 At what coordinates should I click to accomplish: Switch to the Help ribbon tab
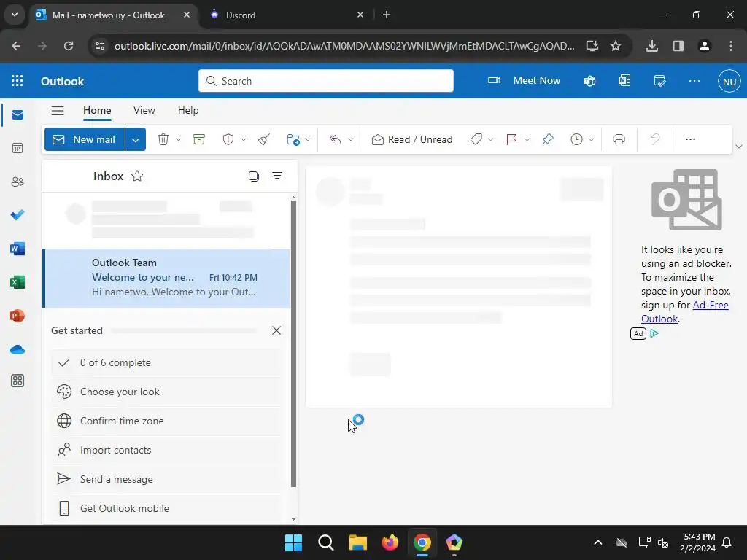point(188,111)
